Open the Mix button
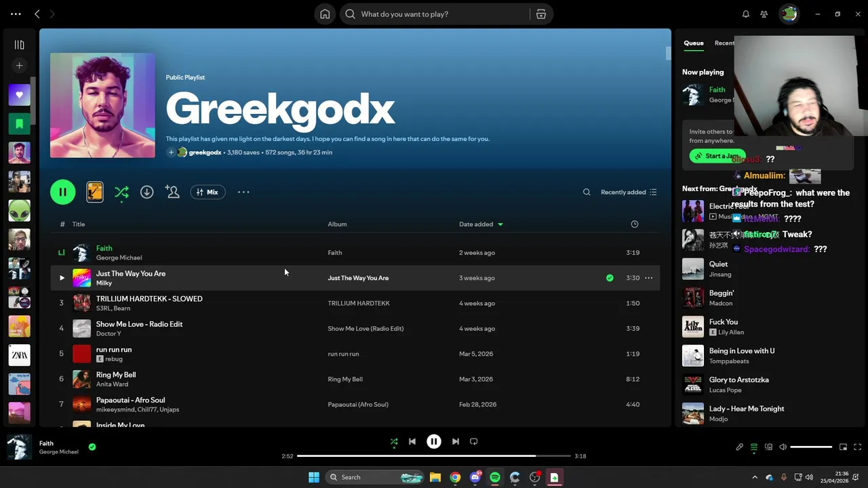Viewport: 868px width, 488px height. pos(208,192)
